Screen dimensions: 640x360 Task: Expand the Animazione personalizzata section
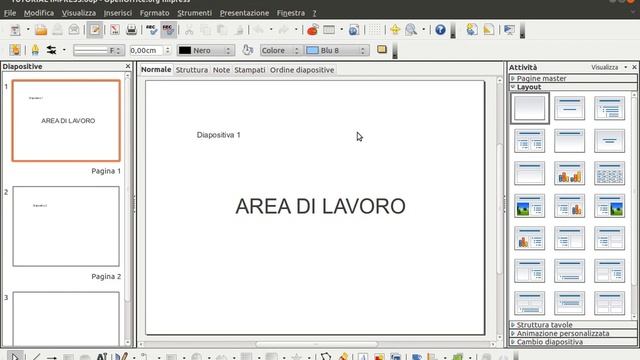click(573, 333)
